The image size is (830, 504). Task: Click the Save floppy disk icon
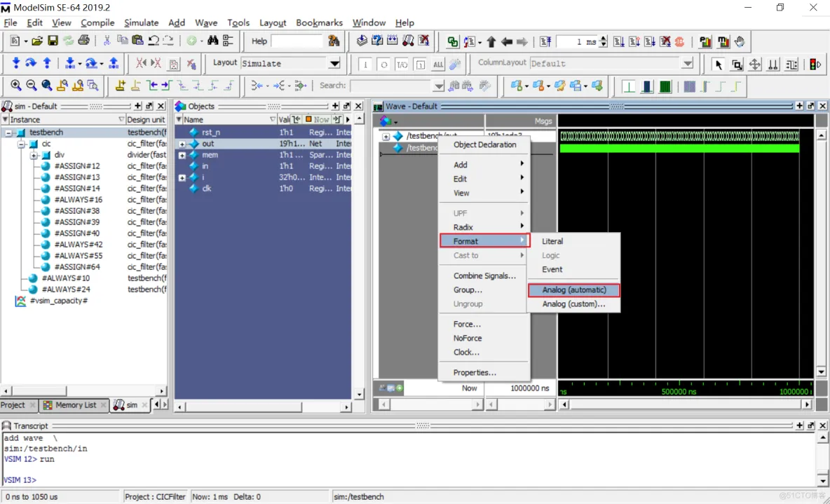53,41
